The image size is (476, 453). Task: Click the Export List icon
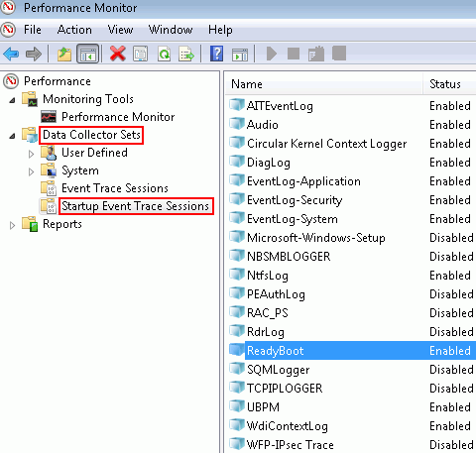(186, 54)
